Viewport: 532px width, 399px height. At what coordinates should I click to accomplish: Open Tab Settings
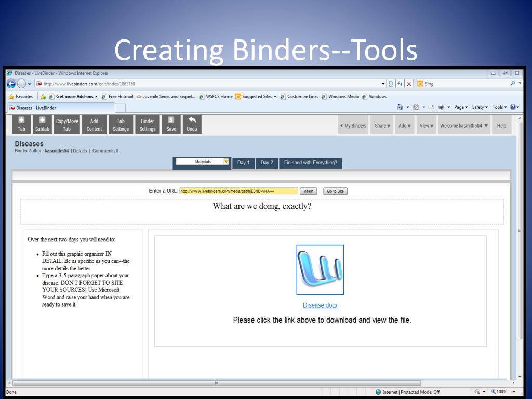point(121,124)
